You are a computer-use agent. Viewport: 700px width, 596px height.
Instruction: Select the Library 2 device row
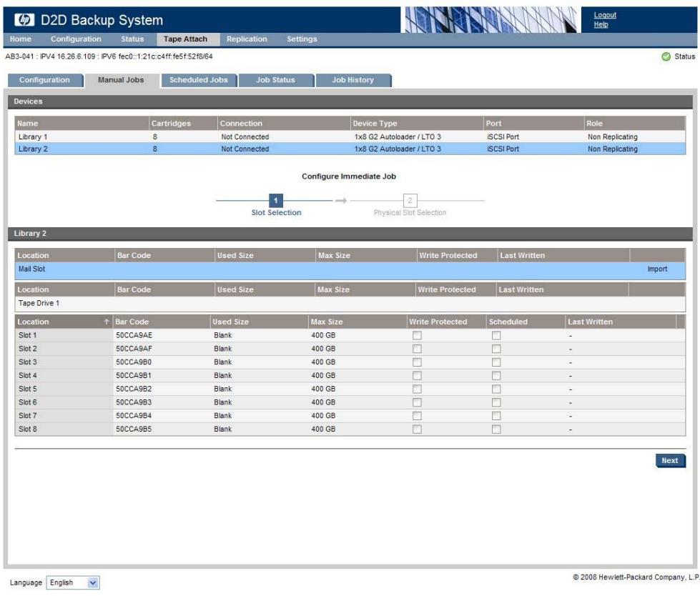[x=350, y=149]
